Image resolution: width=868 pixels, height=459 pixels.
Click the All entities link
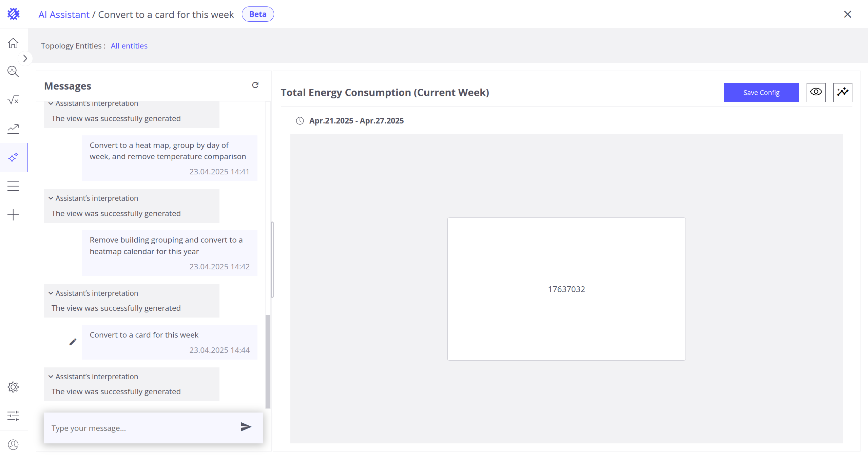tap(129, 46)
